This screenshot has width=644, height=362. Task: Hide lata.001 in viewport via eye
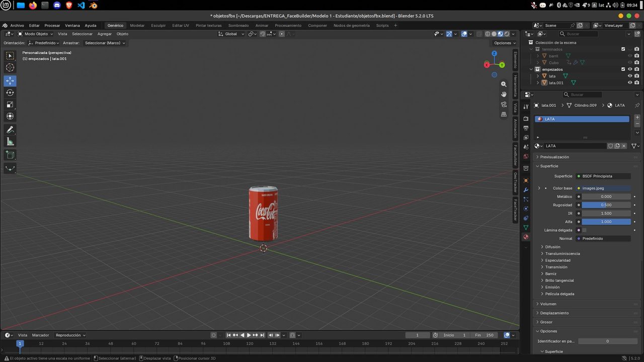(x=630, y=83)
